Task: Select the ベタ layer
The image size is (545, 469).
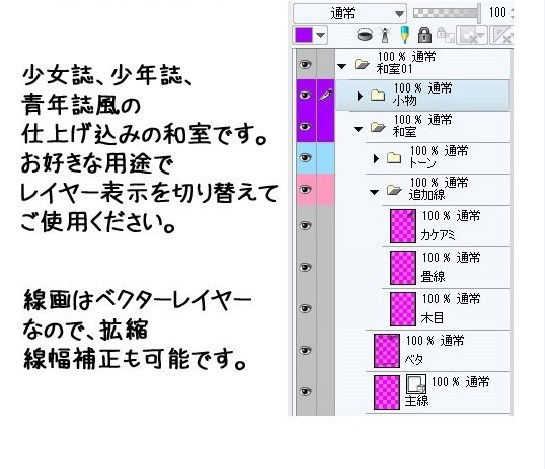Action: click(438, 351)
